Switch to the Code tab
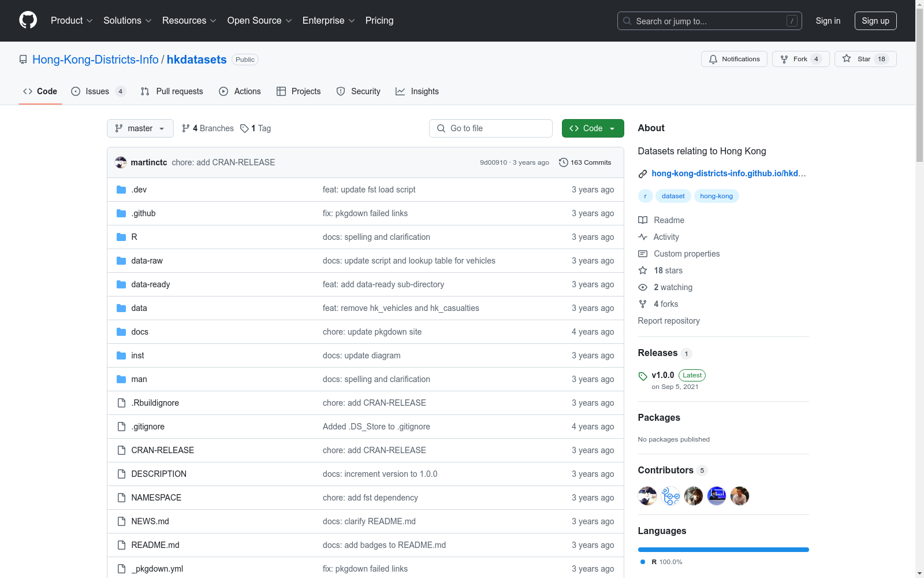This screenshot has height=578, width=924. (x=40, y=91)
